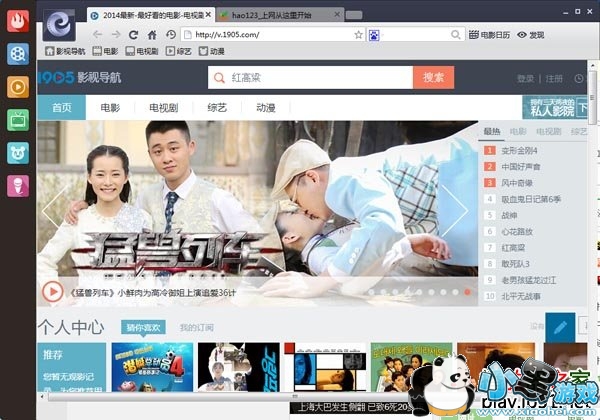Click the site search field containing 红高粱
The image size is (600, 420).
[x=310, y=78]
